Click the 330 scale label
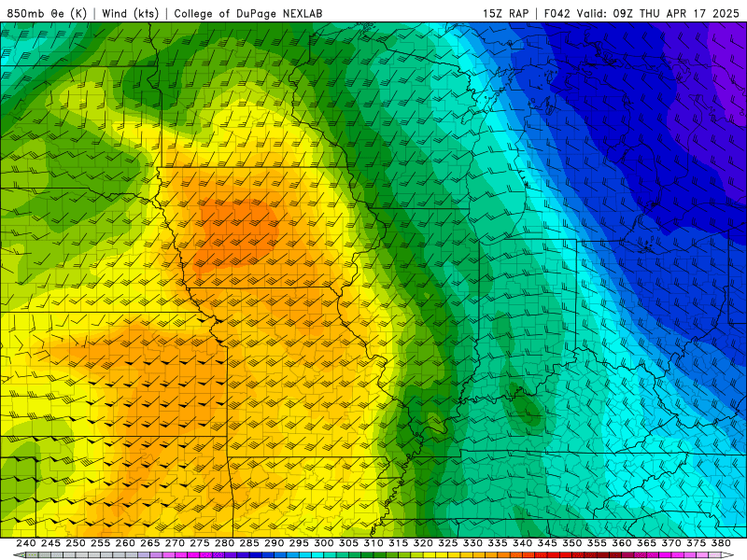This screenshot has width=747, height=560. pos(472,543)
